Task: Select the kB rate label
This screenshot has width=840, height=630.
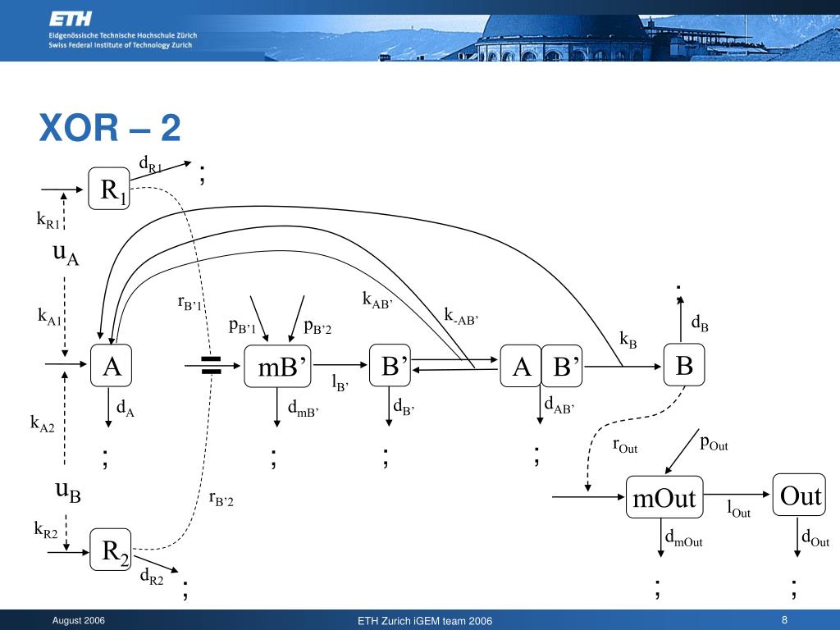Action: point(628,339)
